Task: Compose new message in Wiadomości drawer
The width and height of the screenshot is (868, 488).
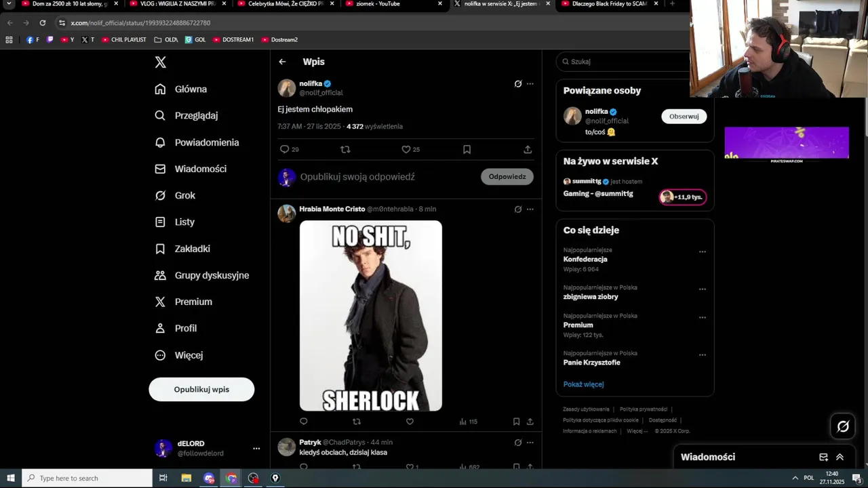Action: coord(823,457)
